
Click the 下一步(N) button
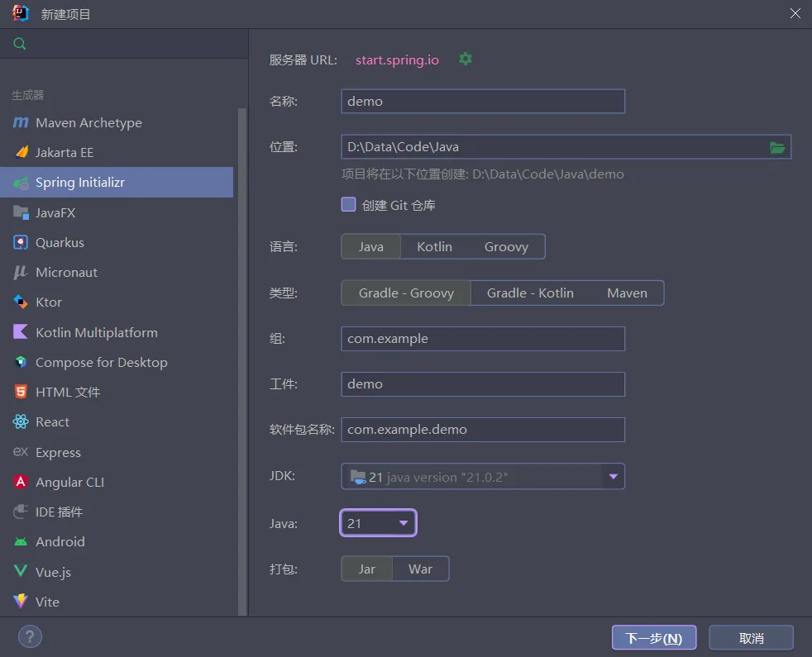point(654,638)
